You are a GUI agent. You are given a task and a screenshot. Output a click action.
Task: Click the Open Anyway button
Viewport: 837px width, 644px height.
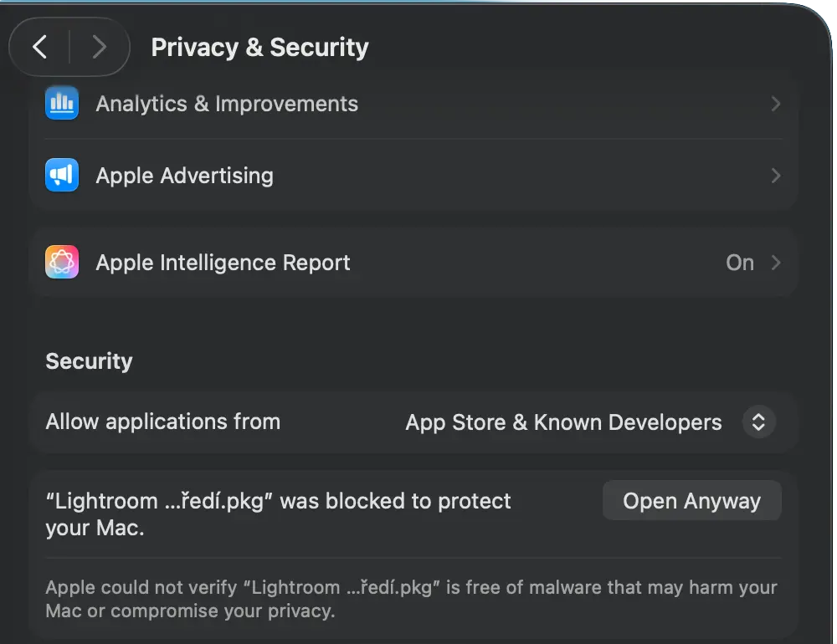click(x=691, y=500)
